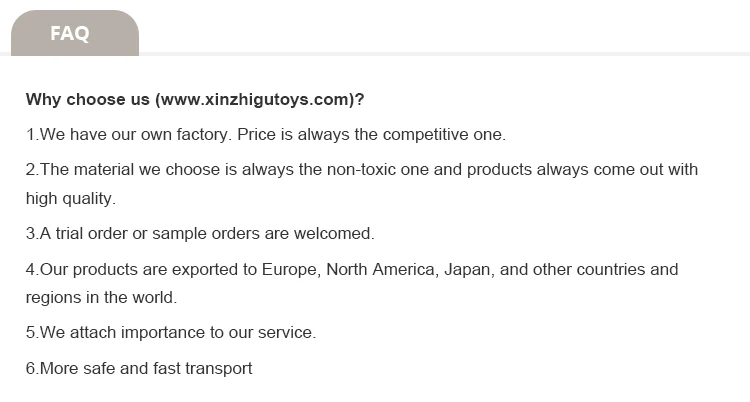Image resolution: width=750 pixels, height=402 pixels.
Task: Click the "non-toxic" word in point 2
Action: point(377,169)
